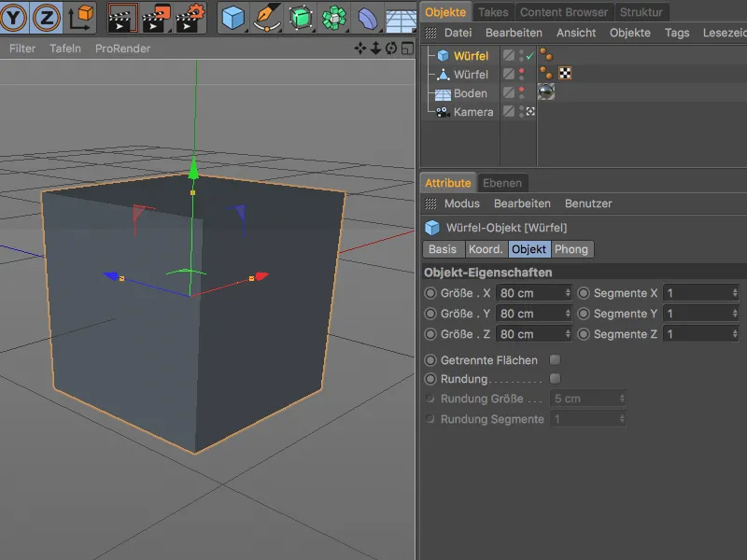Click the Größe . Y animation dot
This screenshot has width=747, height=560.
[430, 314]
